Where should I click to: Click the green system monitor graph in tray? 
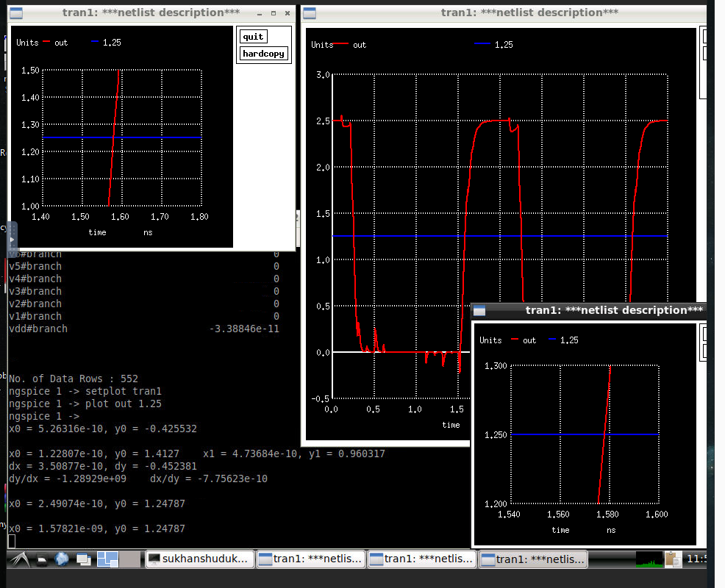point(649,560)
